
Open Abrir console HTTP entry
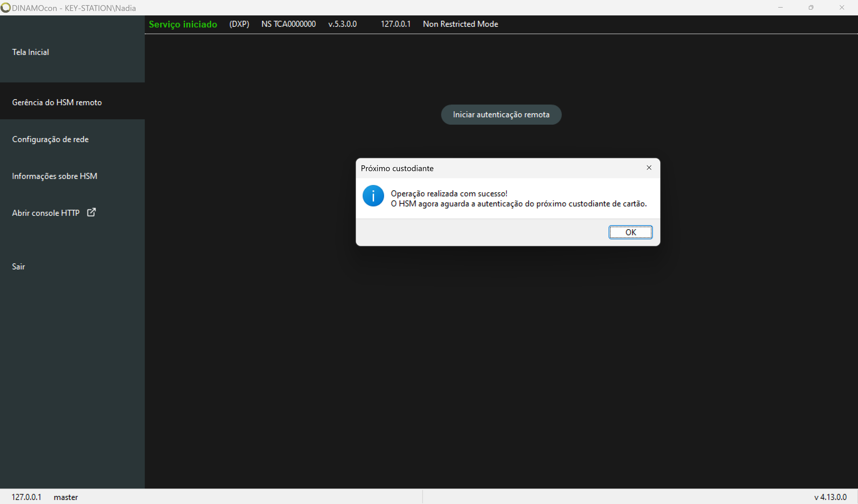tap(46, 213)
